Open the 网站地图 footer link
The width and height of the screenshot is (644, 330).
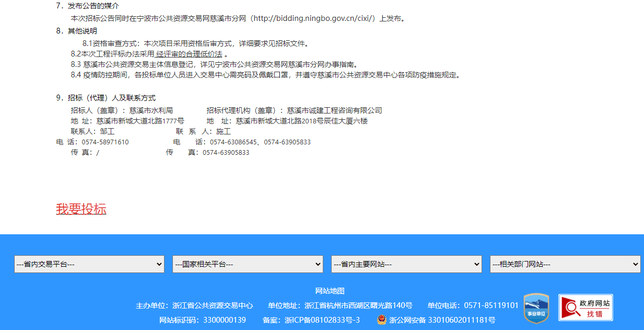point(330,291)
